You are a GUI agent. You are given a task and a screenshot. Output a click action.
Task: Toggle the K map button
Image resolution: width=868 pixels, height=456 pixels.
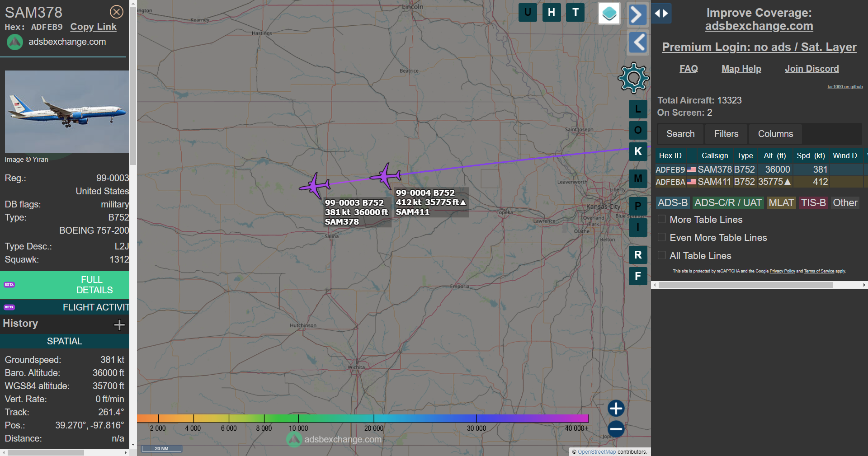coord(638,151)
